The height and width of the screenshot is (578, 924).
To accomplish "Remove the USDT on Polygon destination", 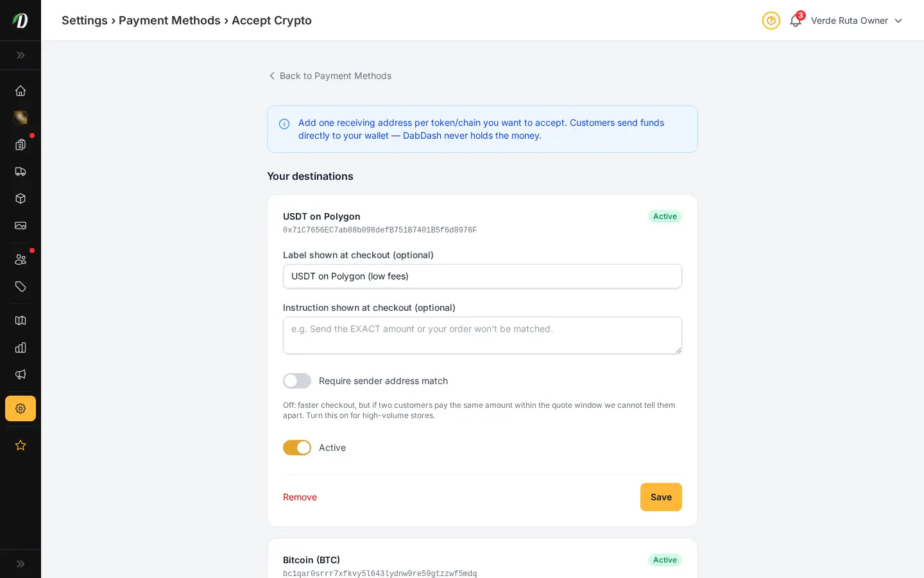I will pos(300,497).
